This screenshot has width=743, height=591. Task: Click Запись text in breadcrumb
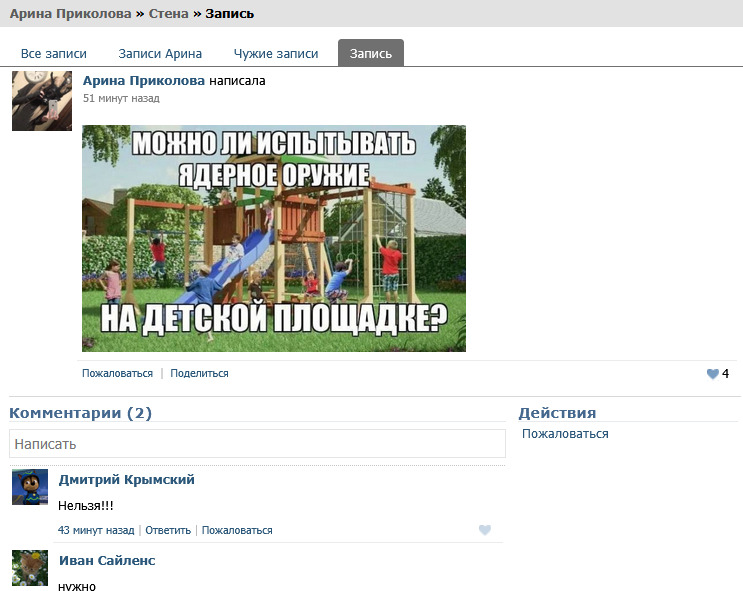click(230, 14)
